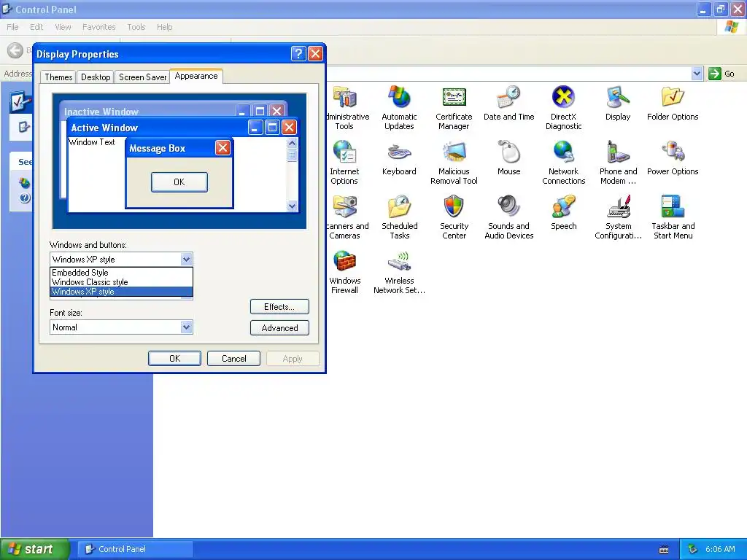Click the keyboard icon in the taskbar
Viewport: 747px width, 560px height.
[x=663, y=550]
